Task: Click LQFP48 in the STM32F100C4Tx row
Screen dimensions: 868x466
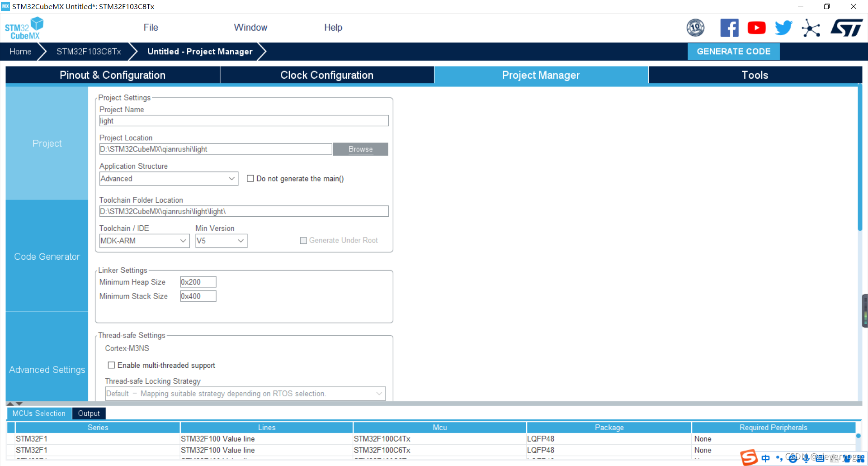Action: pyautogui.click(x=541, y=439)
